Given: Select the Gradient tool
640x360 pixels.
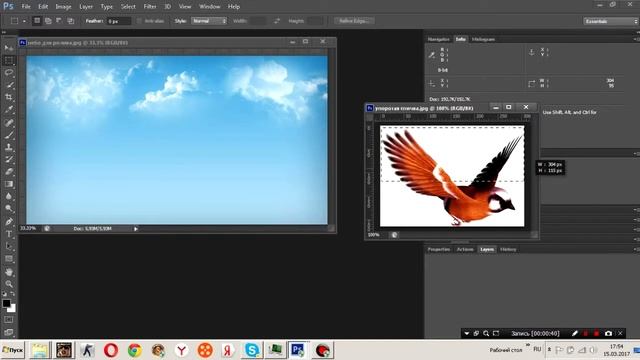Looking at the screenshot, I should [x=9, y=184].
